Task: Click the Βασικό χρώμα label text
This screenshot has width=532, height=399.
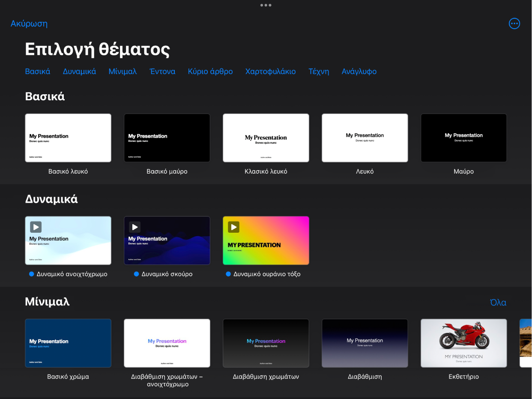Action: tap(68, 377)
